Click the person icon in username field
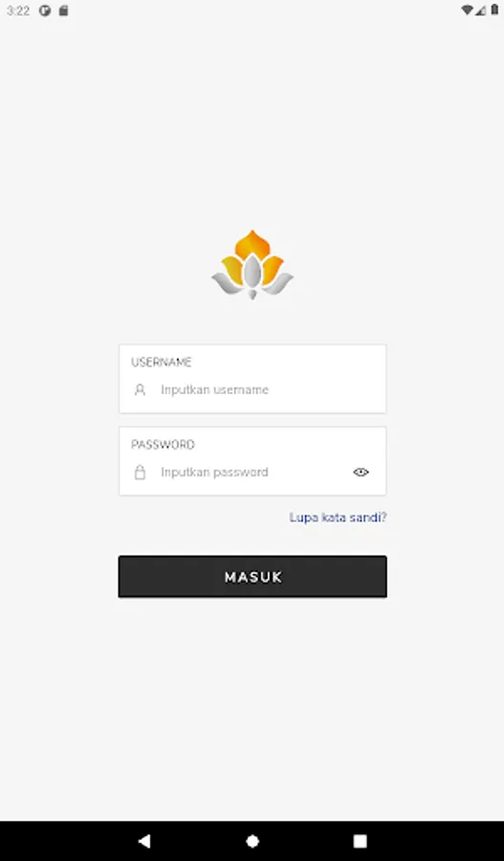 point(140,390)
